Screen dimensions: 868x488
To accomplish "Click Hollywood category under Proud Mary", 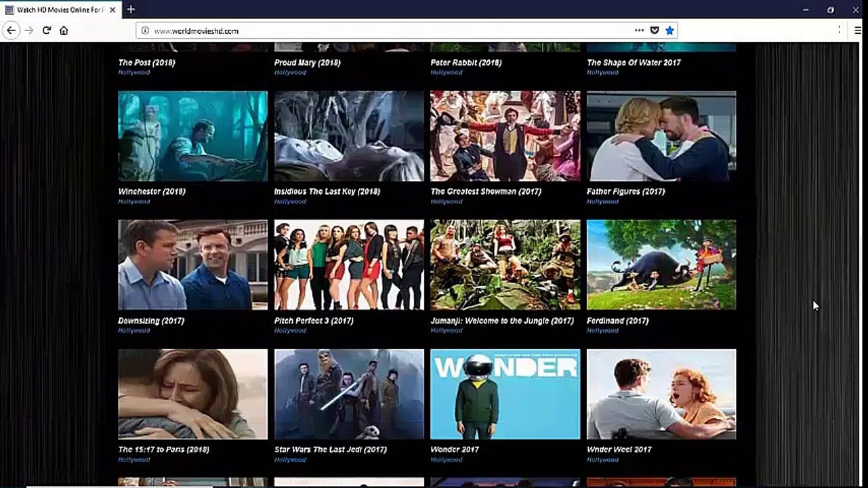I will coord(290,73).
